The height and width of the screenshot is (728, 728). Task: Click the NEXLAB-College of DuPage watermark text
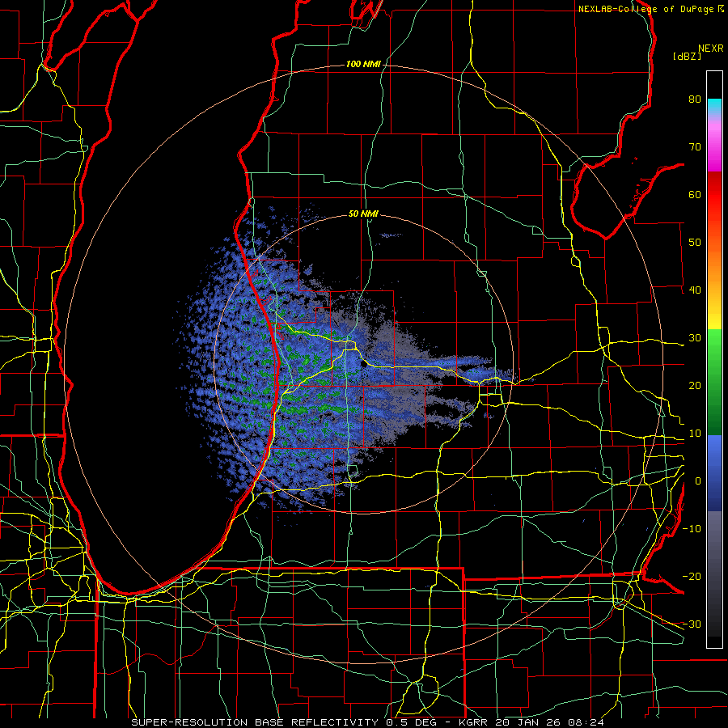click(x=645, y=9)
